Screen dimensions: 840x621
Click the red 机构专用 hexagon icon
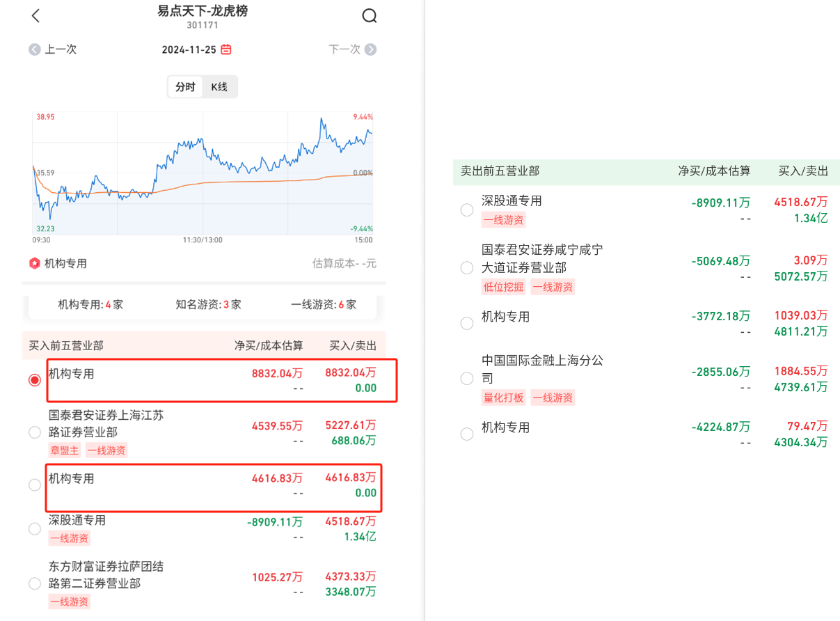34,264
